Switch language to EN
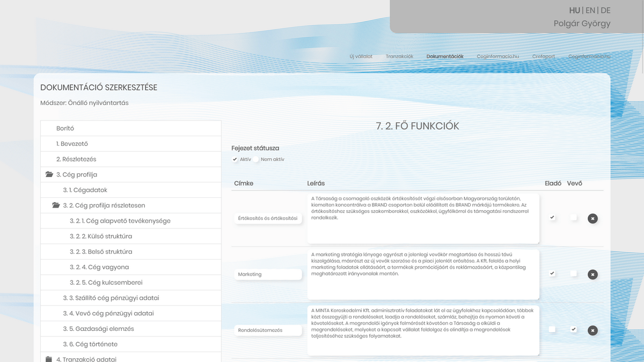This screenshot has height=362, width=644. coord(590,10)
